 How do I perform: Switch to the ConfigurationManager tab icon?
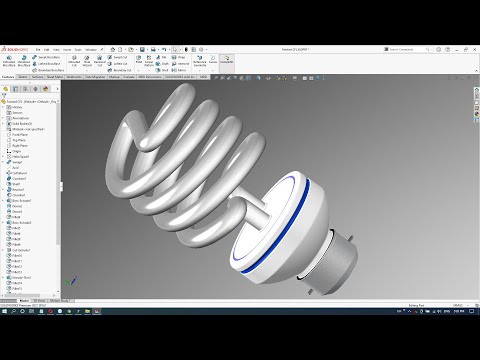25,89
